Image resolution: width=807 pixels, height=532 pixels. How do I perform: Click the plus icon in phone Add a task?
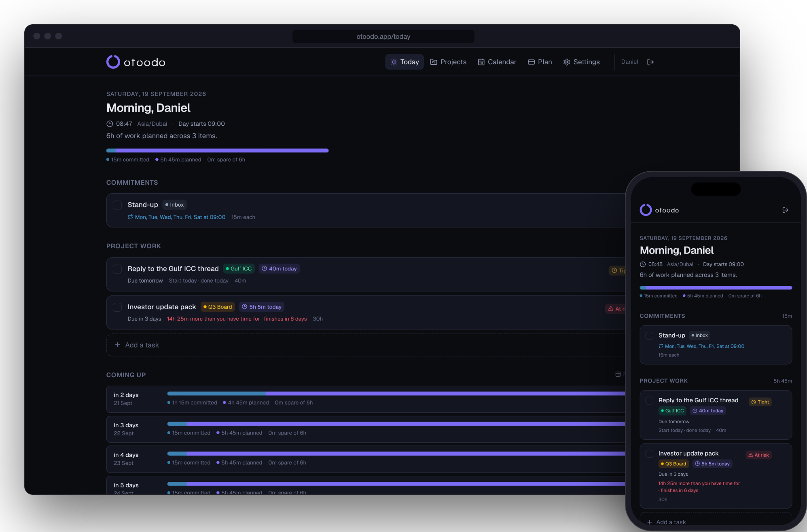point(650,522)
